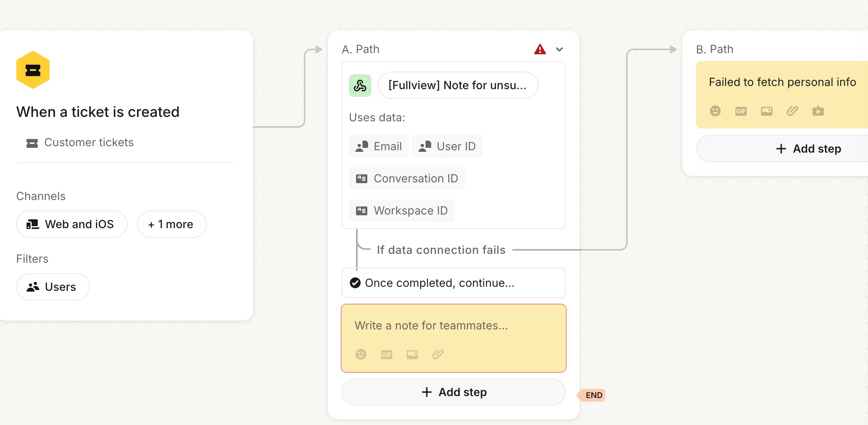
Task: Insert image in the teammate note composer
Action: click(412, 354)
